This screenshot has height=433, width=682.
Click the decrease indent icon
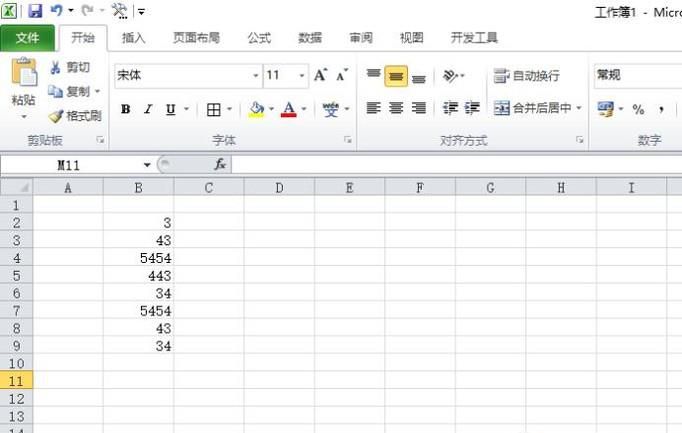click(450, 108)
